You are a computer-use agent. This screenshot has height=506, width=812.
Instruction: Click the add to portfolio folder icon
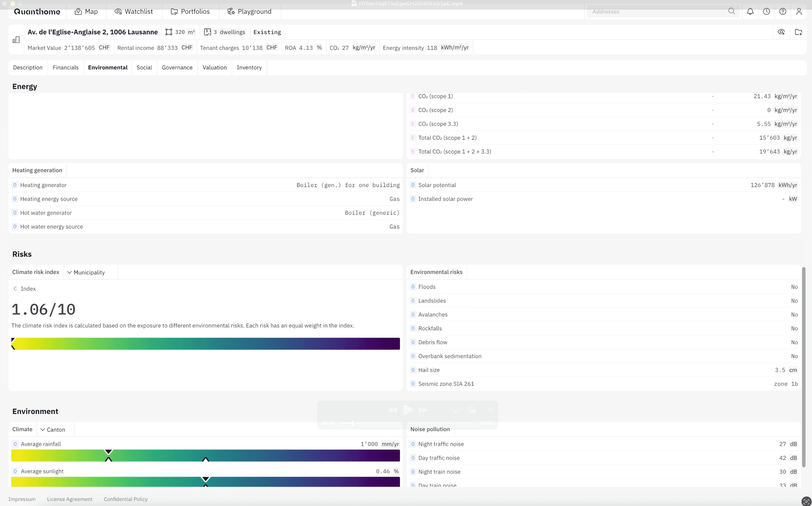click(x=799, y=32)
